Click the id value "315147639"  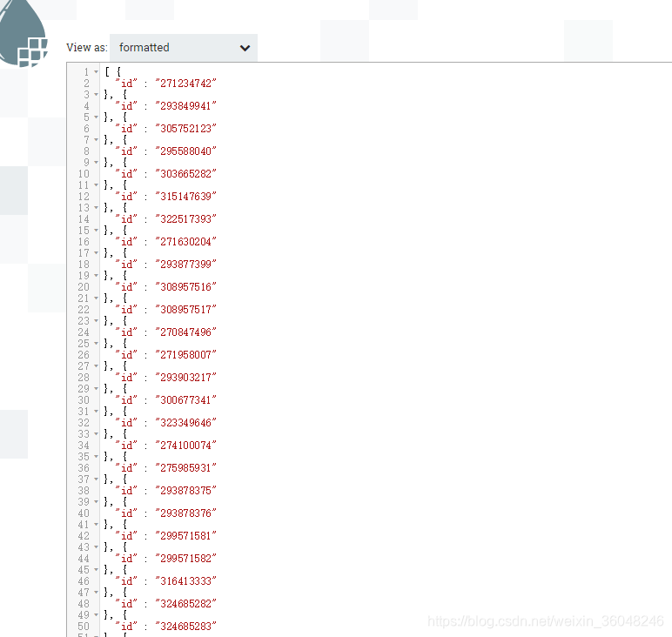click(x=186, y=196)
